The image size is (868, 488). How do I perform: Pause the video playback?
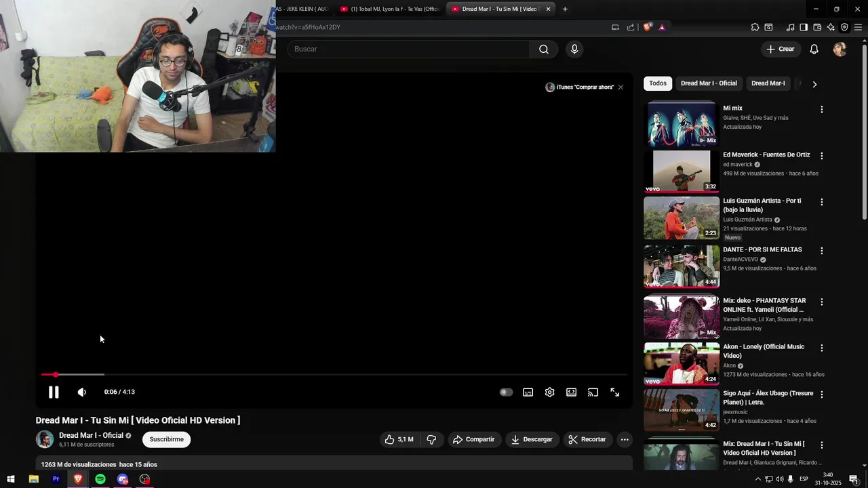pyautogui.click(x=54, y=392)
